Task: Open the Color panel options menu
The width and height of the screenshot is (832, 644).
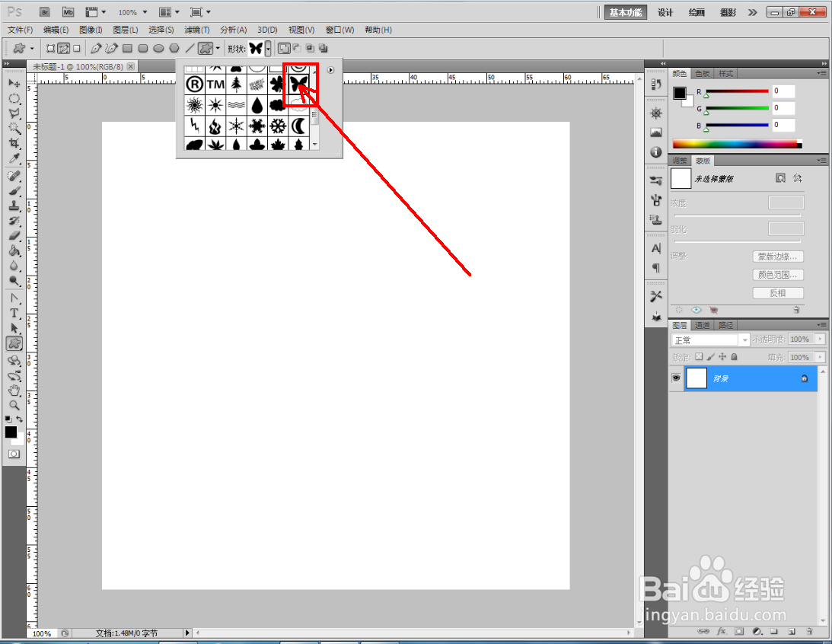Action: pyautogui.click(x=821, y=73)
